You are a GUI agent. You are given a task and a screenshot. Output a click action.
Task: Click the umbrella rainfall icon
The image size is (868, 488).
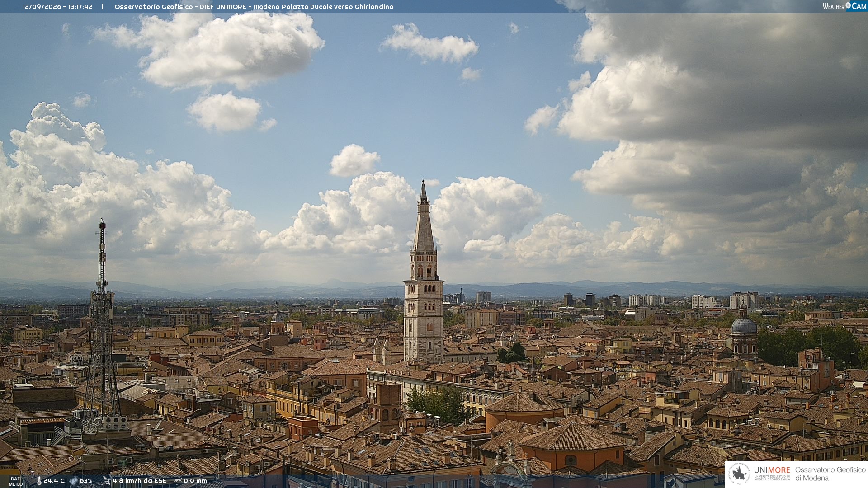[x=178, y=481]
